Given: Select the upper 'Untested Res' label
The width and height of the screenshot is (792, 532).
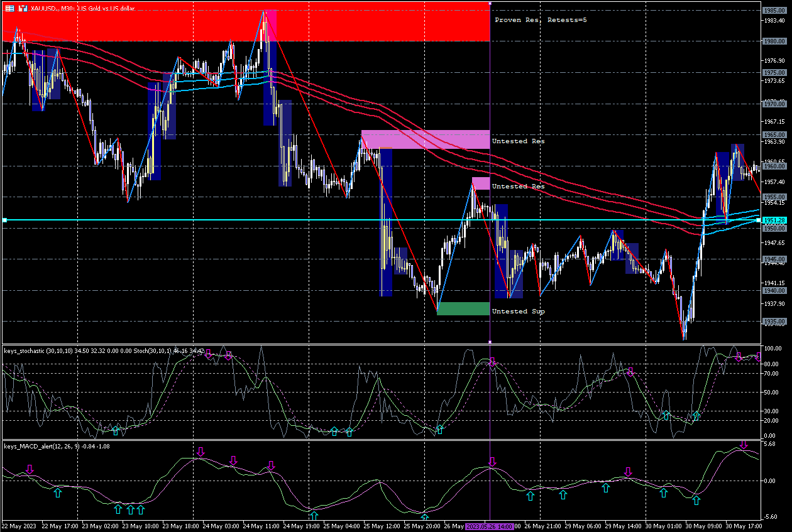Looking at the screenshot, I should 518,141.
